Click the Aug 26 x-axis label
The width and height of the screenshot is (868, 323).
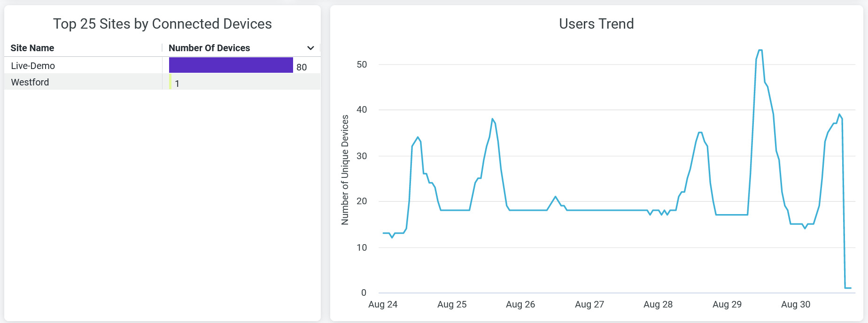pyautogui.click(x=520, y=304)
